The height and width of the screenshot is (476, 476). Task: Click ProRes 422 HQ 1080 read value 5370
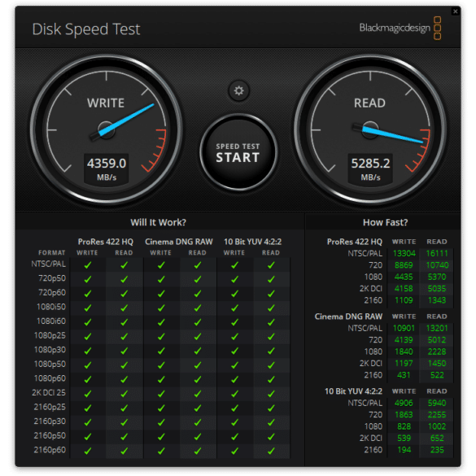coord(437,277)
